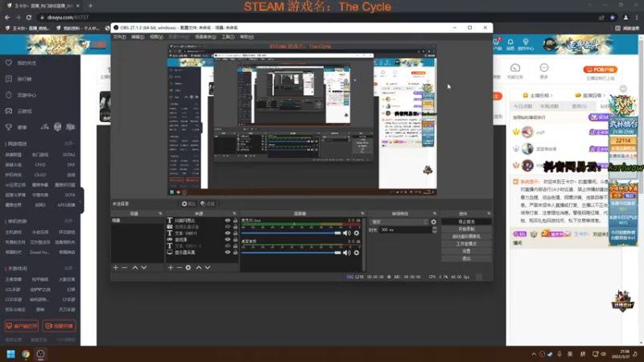Open source properties gear below sources list
This screenshot has height=362, width=644.
point(188,268)
